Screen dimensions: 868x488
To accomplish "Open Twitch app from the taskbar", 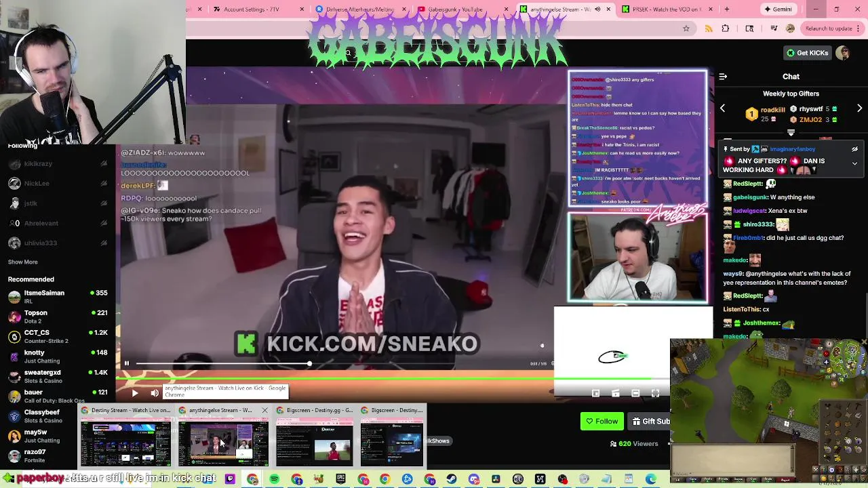I will click(x=230, y=479).
